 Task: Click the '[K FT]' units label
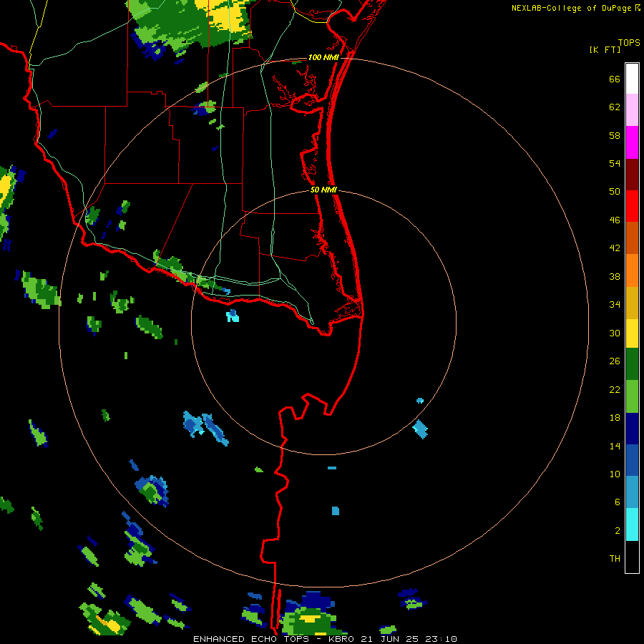tap(605, 50)
